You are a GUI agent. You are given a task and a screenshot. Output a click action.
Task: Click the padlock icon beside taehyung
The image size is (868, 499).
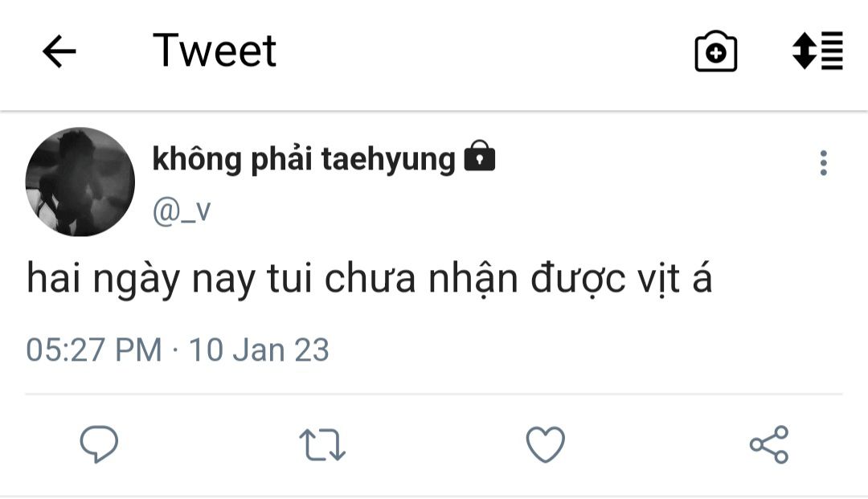[x=479, y=157]
